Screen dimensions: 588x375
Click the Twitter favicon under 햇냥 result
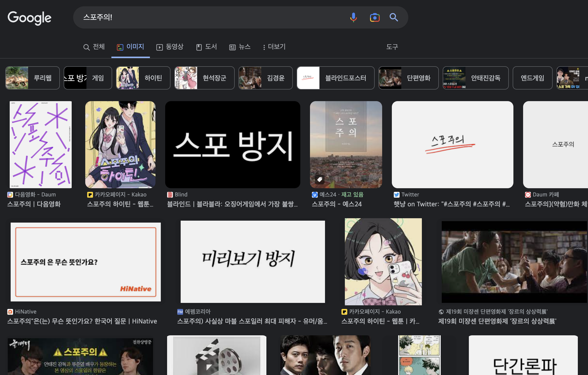coord(396,195)
